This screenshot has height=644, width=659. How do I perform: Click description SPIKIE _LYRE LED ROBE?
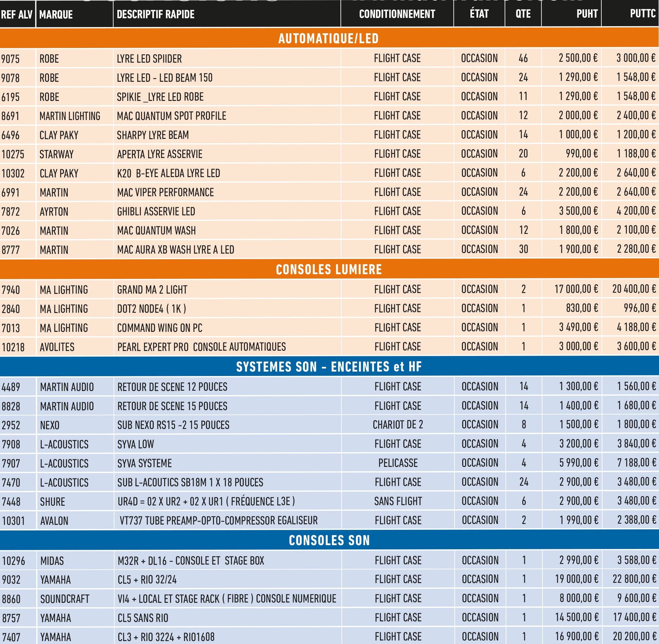(x=160, y=97)
